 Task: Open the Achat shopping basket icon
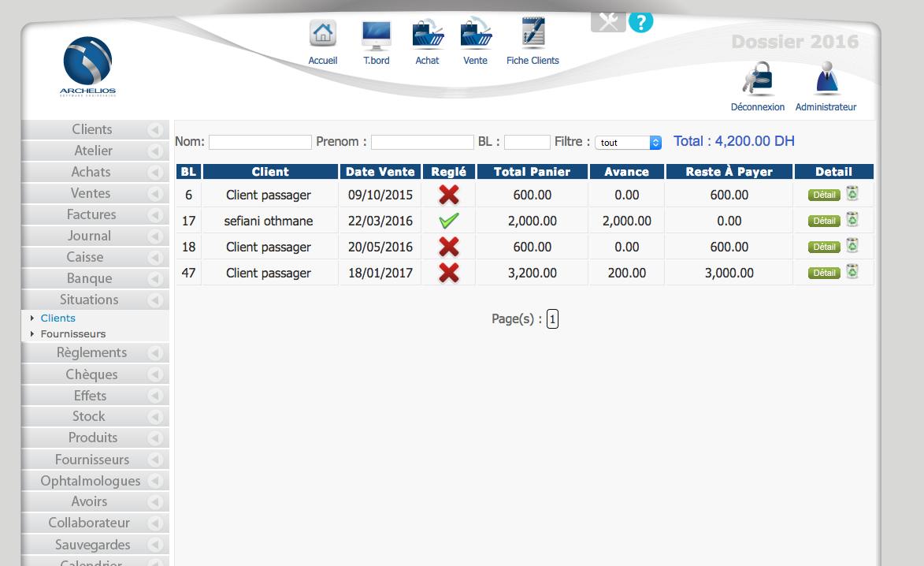[x=427, y=35]
